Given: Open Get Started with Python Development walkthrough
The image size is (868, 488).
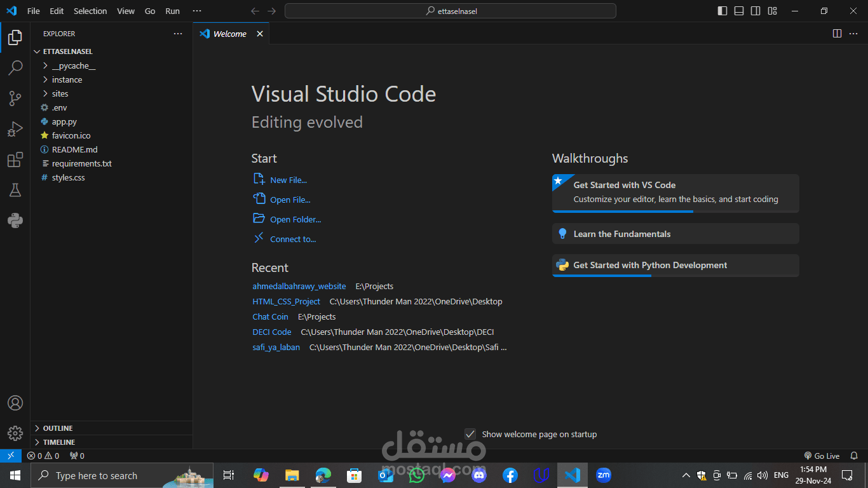Looking at the screenshot, I should (x=675, y=266).
